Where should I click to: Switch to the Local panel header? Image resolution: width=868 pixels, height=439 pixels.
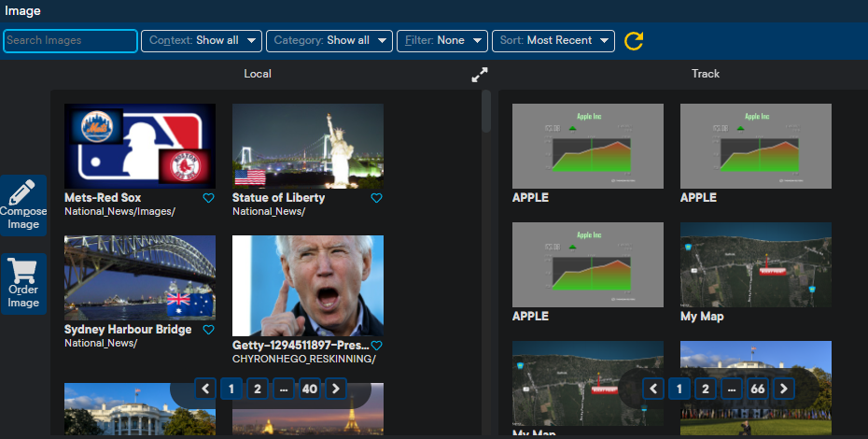258,74
